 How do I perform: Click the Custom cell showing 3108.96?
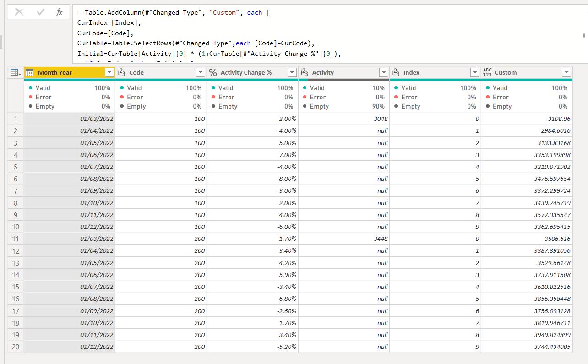527,119
